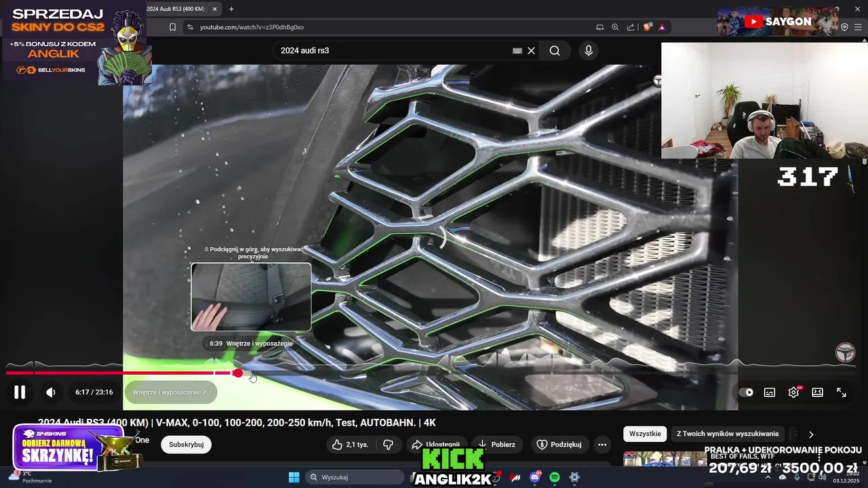Show next filter chips arrow
This screenshot has height=488, width=868.
point(811,434)
